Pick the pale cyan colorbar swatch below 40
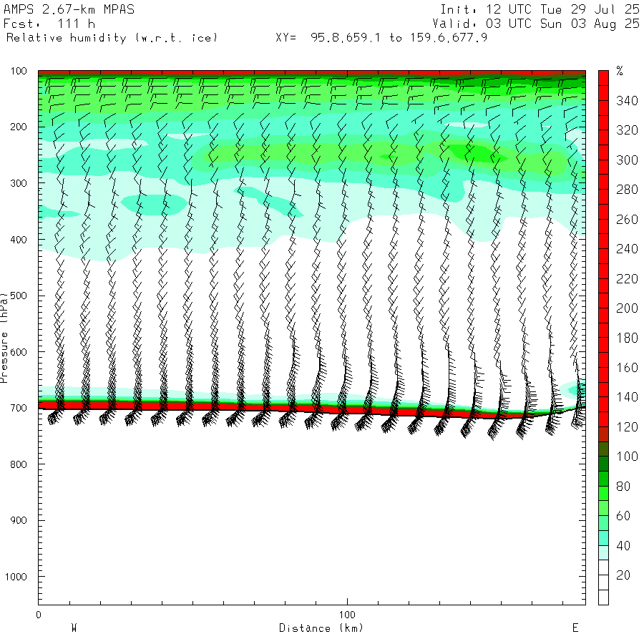 603,553
